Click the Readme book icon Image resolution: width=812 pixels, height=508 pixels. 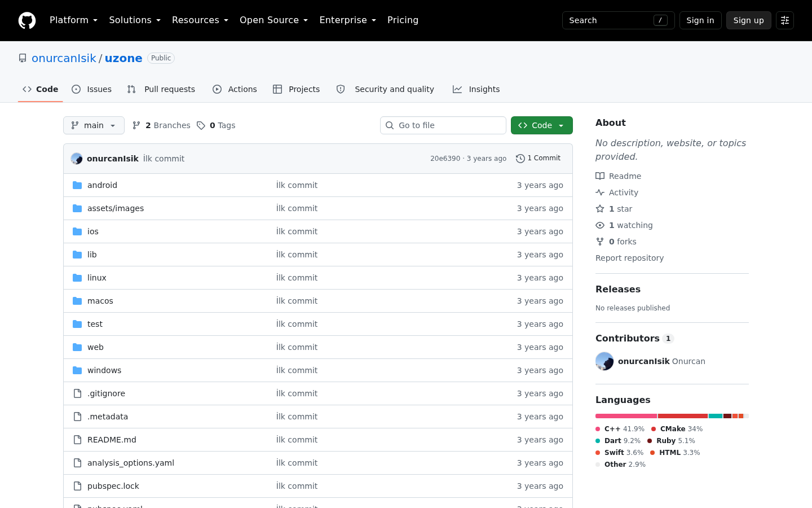click(x=600, y=176)
